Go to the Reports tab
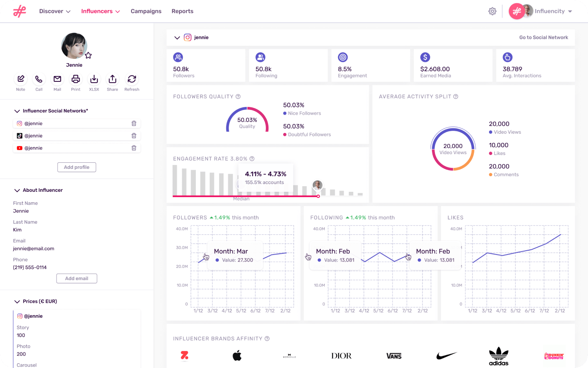 182,11
